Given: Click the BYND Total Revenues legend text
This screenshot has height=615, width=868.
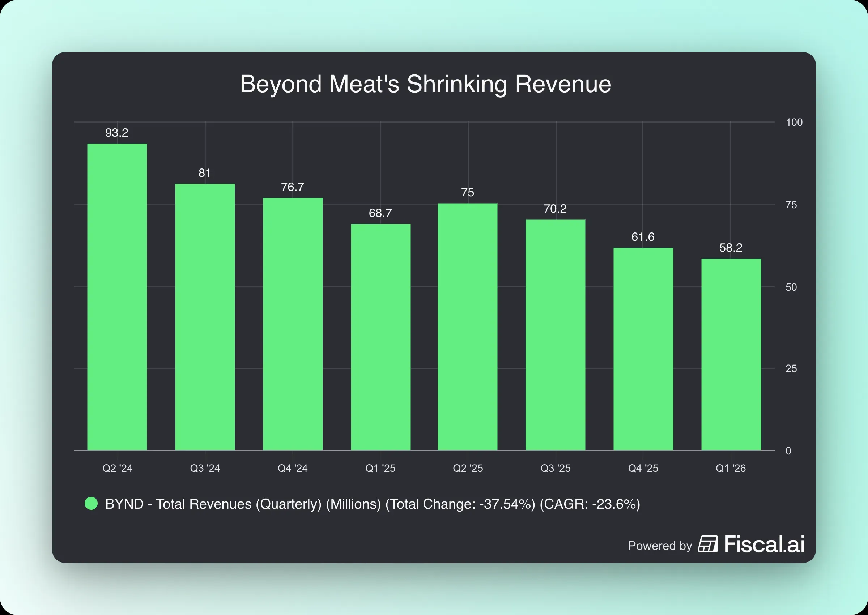Looking at the screenshot, I should (x=373, y=504).
